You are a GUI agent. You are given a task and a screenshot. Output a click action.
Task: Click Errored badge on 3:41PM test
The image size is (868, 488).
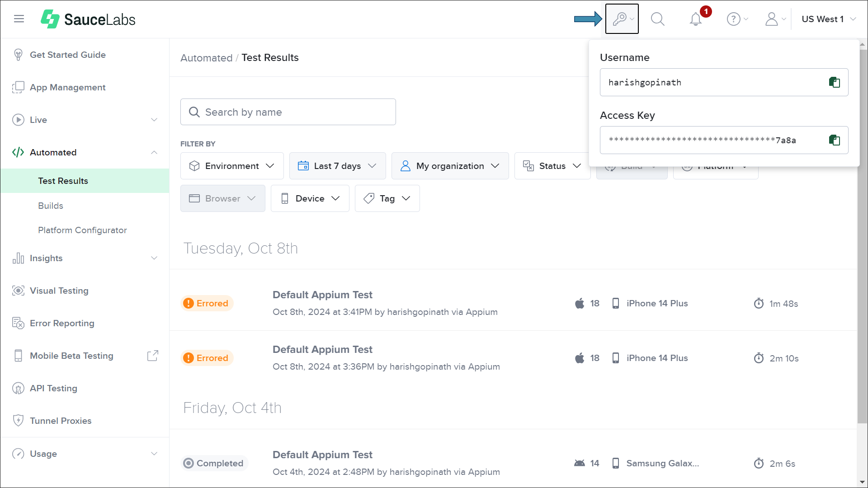pyautogui.click(x=207, y=303)
